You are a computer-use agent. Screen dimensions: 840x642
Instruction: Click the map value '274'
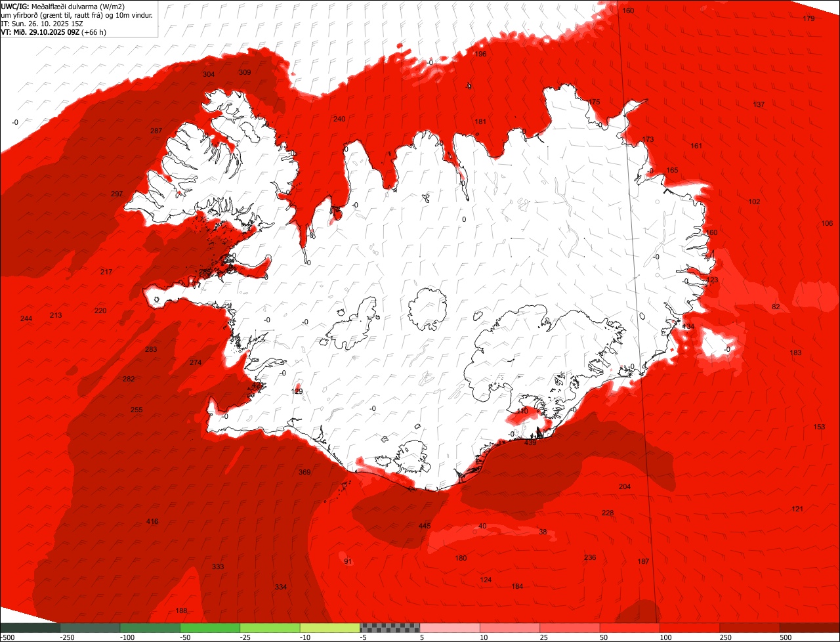click(x=196, y=362)
